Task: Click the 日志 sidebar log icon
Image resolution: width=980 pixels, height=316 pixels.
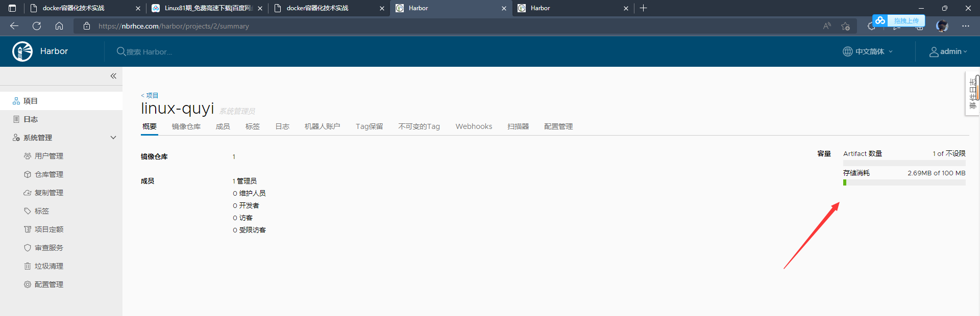Action: pyautogui.click(x=16, y=119)
